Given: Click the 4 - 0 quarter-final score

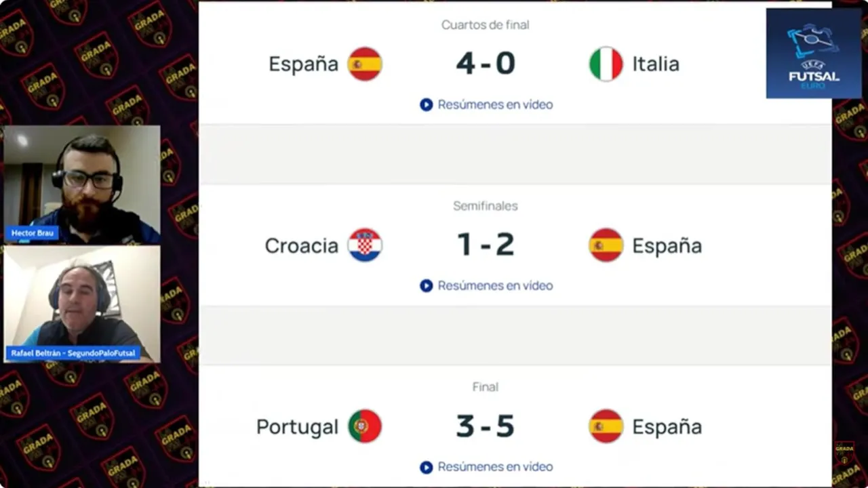Looking at the screenshot, I should [x=486, y=64].
